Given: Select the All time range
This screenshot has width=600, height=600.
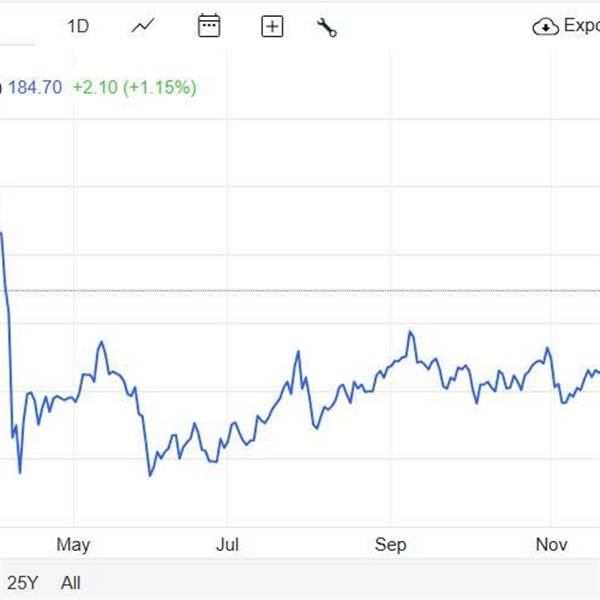Looking at the screenshot, I should pyautogui.click(x=70, y=582).
